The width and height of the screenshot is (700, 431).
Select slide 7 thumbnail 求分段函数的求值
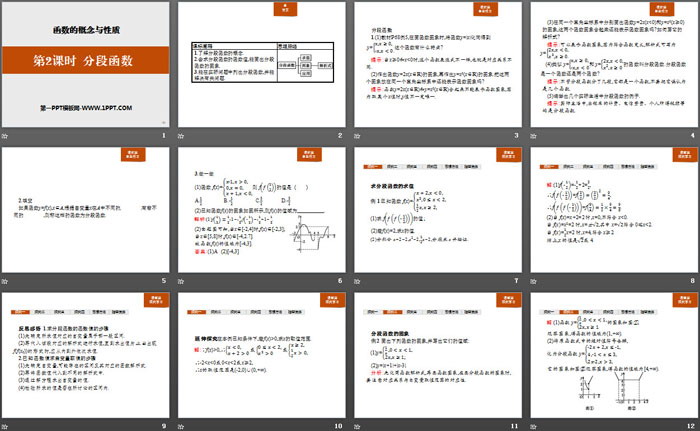(x=438, y=210)
